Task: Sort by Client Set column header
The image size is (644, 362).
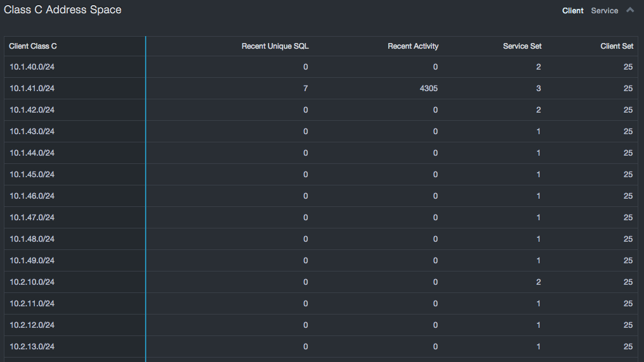Action: pyautogui.click(x=616, y=46)
